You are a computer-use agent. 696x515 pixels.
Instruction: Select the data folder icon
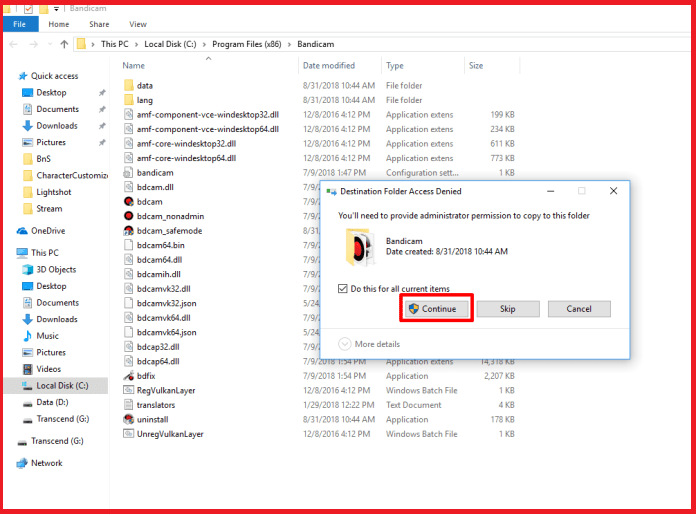tap(128, 85)
